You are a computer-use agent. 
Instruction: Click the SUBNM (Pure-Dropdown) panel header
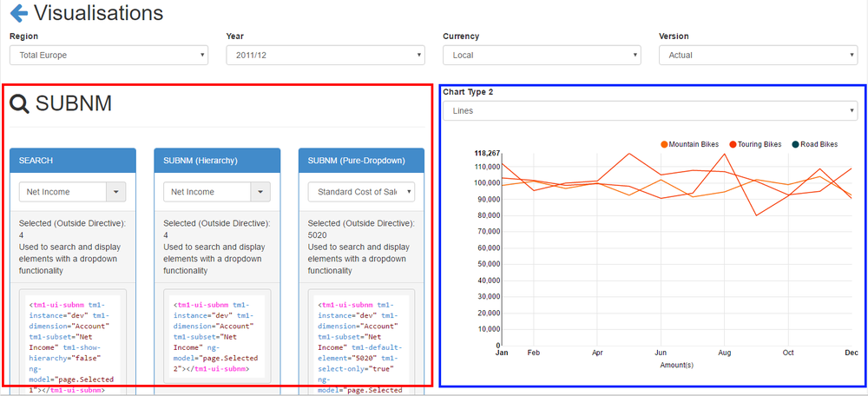(361, 161)
